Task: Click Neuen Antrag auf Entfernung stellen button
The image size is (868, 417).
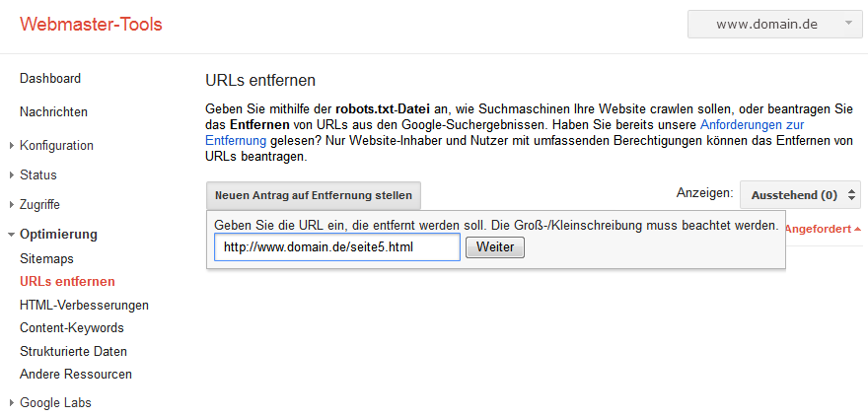Action: point(314,195)
